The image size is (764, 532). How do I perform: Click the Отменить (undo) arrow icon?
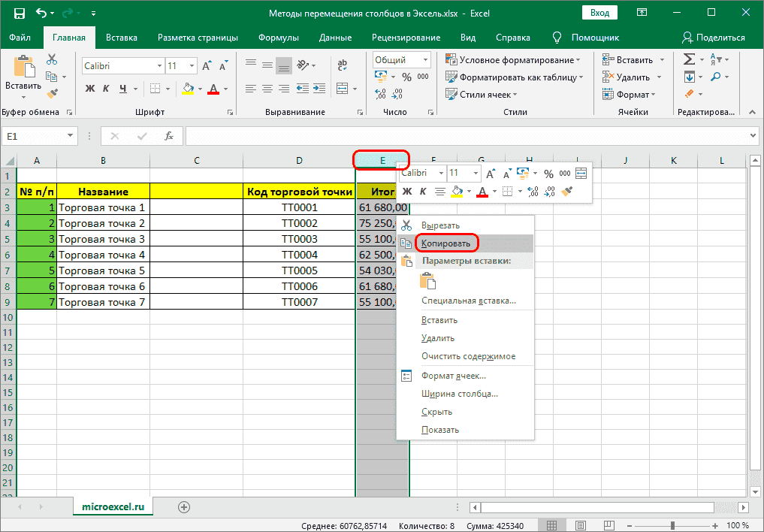tap(42, 13)
